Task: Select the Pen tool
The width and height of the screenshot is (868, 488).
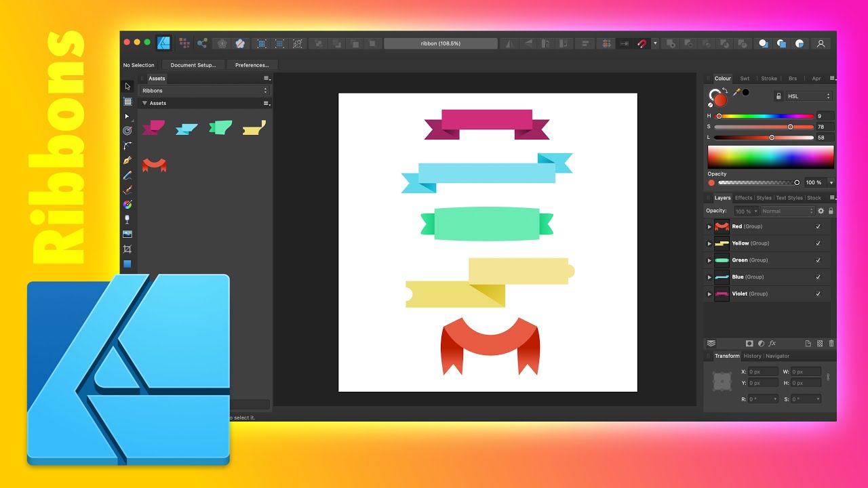Action: pos(127,161)
